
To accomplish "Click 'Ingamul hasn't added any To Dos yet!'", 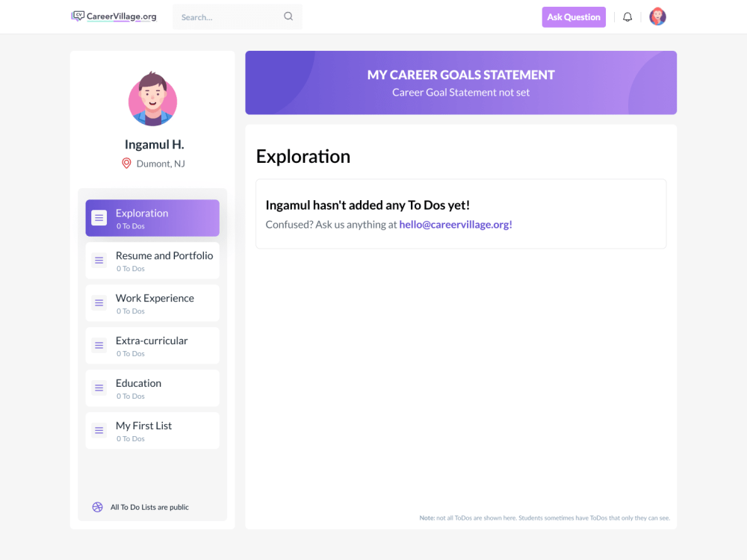I will click(368, 205).
